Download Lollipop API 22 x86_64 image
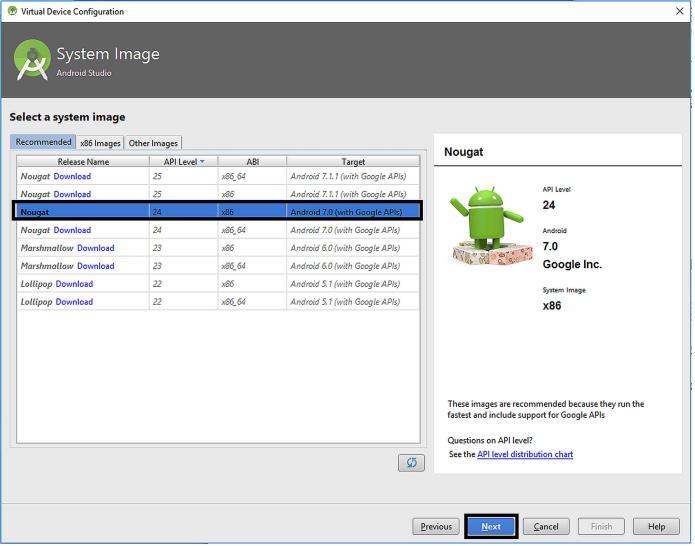The image size is (695, 546). (x=74, y=302)
